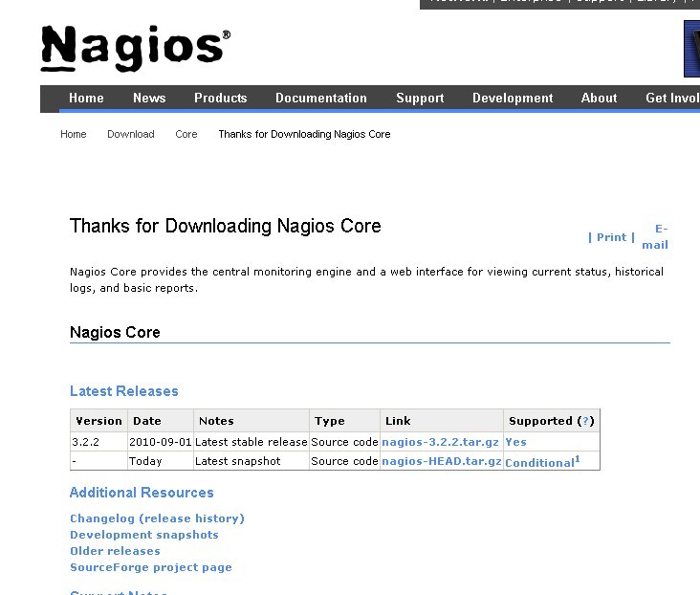Click the Conditional supported link
This screenshot has width=700, height=595.
click(x=542, y=462)
